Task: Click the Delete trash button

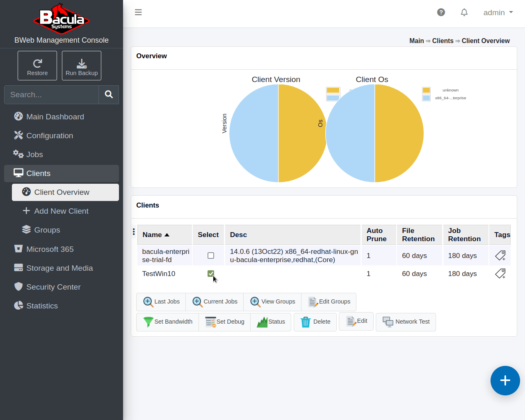Action: click(x=315, y=322)
